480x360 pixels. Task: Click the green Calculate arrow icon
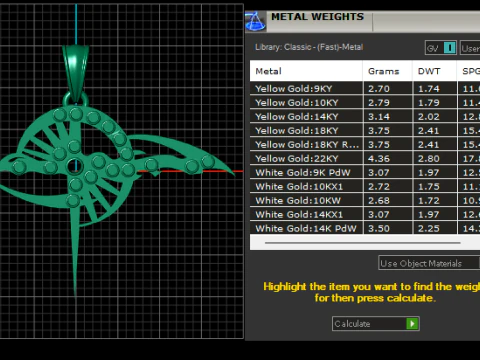[412, 323]
